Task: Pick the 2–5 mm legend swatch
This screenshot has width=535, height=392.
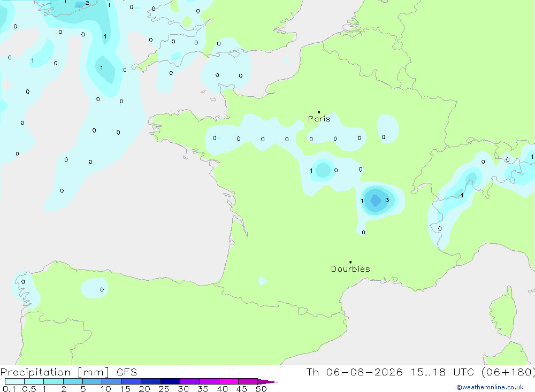Action: 73,381
